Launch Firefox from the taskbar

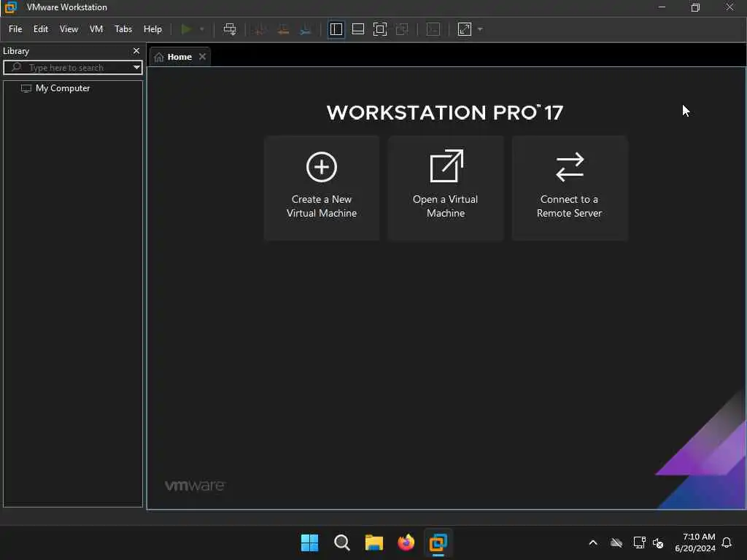point(406,542)
